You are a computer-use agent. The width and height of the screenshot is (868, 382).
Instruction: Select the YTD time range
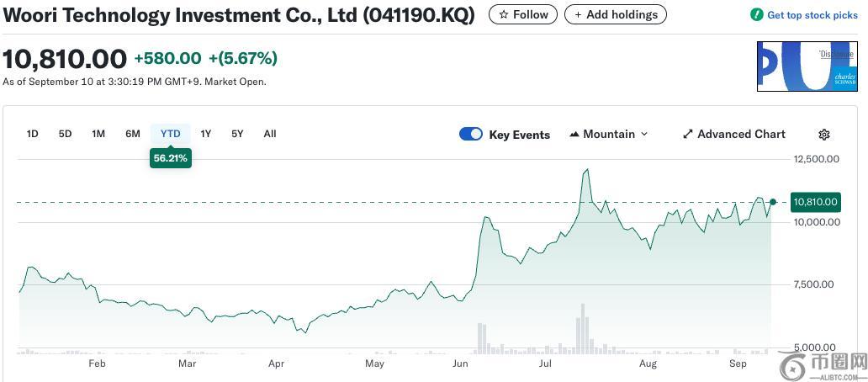point(171,134)
